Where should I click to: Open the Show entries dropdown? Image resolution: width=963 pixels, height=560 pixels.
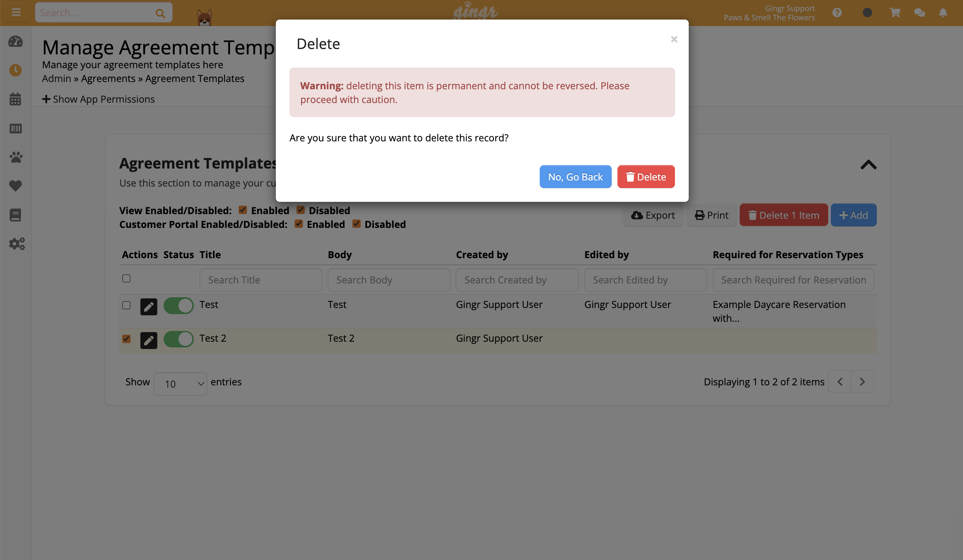pyautogui.click(x=180, y=383)
